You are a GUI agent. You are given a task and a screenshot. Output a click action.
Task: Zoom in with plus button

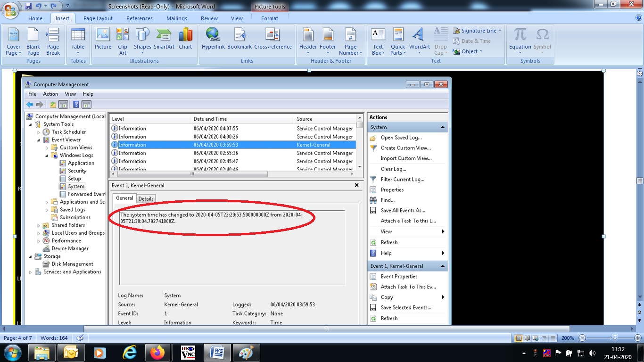click(638, 338)
